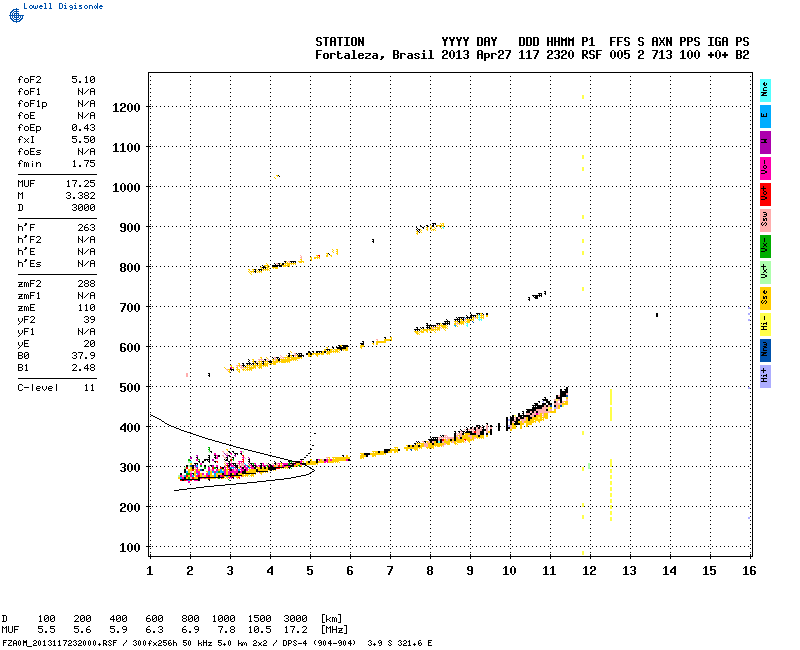
Task: Click the fxI value 5.50
Action: (83, 140)
